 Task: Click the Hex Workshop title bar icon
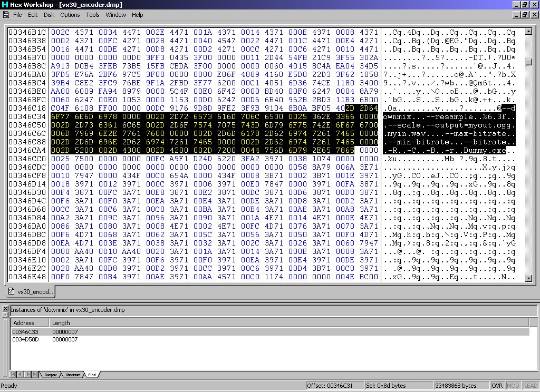pyautogui.click(x=5, y=4)
